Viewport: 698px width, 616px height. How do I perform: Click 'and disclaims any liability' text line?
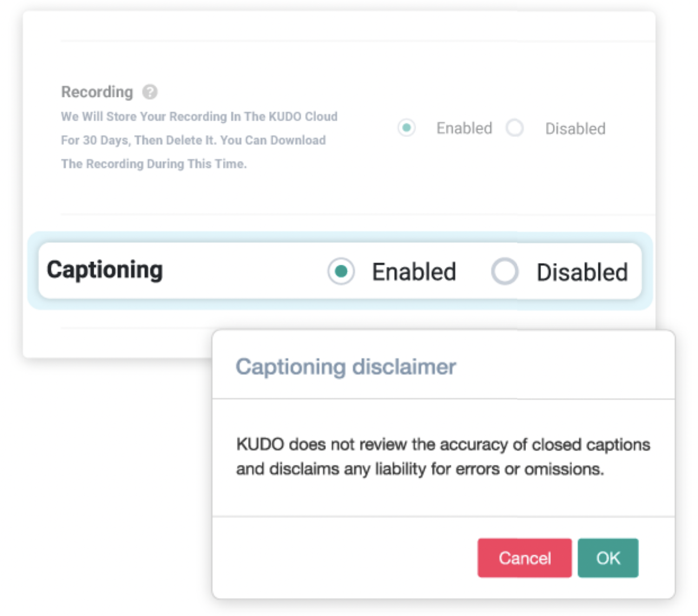coord(420,469)
